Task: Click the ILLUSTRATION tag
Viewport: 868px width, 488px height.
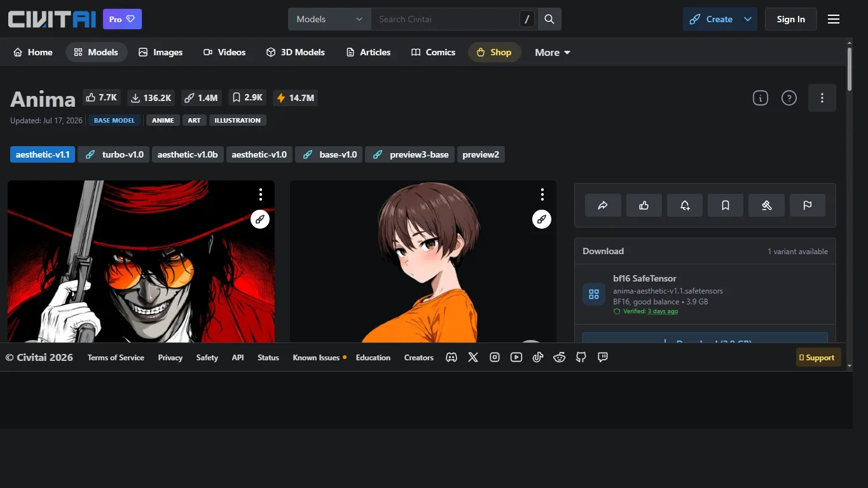Action: (x=238, y=120)
